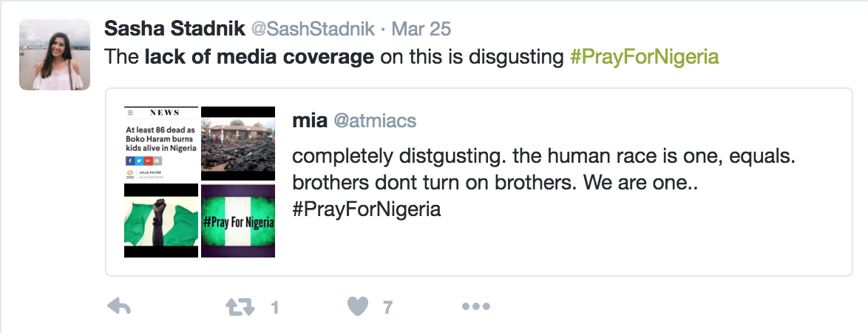Click the Sasha Stadnik display name
Screen dimensions: 868x333
coord(174,29)
